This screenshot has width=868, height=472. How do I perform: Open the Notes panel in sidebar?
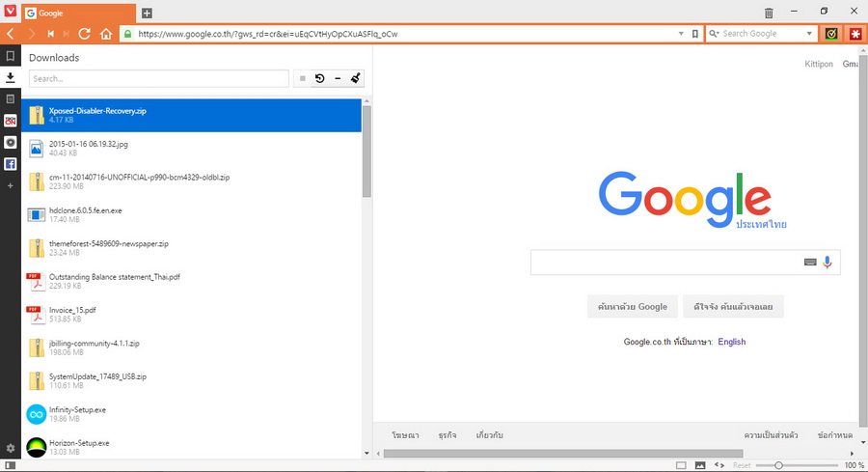[x=10, y=99]
